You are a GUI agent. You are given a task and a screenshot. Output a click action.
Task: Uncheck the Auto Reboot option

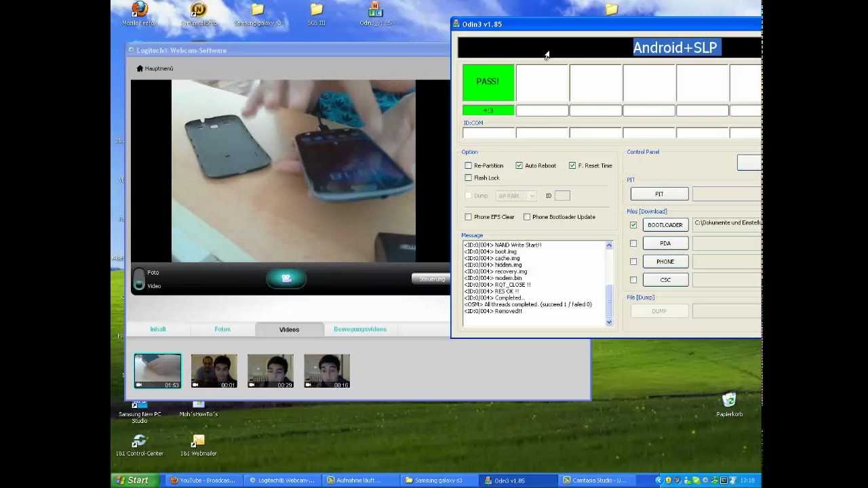click(x=519, y=165)
